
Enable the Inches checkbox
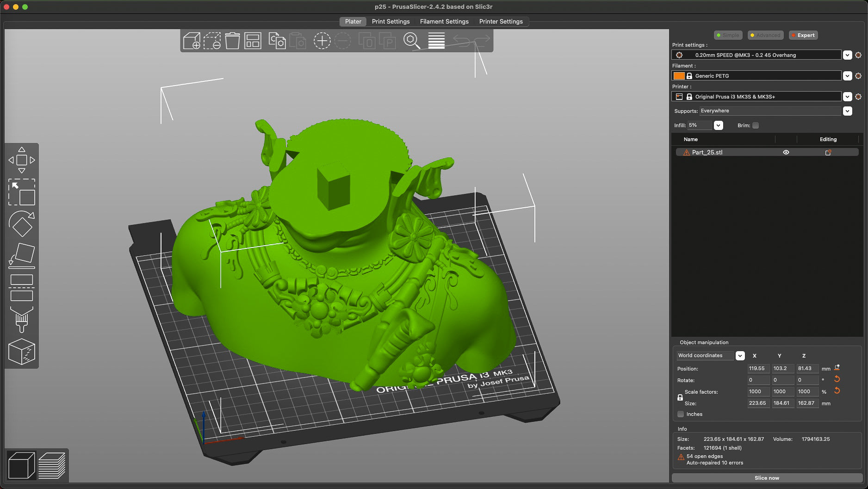pyautogui.click(x=681, y=414)
